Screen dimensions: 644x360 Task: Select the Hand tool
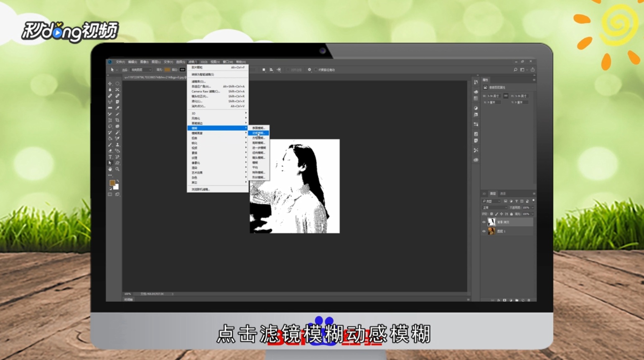pyautogui.click(x=110, y=169)
